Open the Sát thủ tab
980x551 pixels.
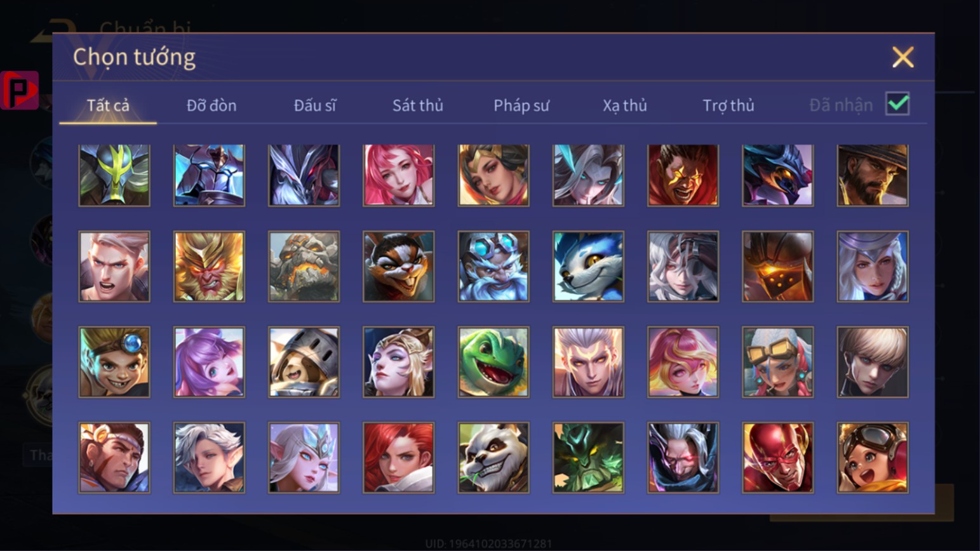417,105
